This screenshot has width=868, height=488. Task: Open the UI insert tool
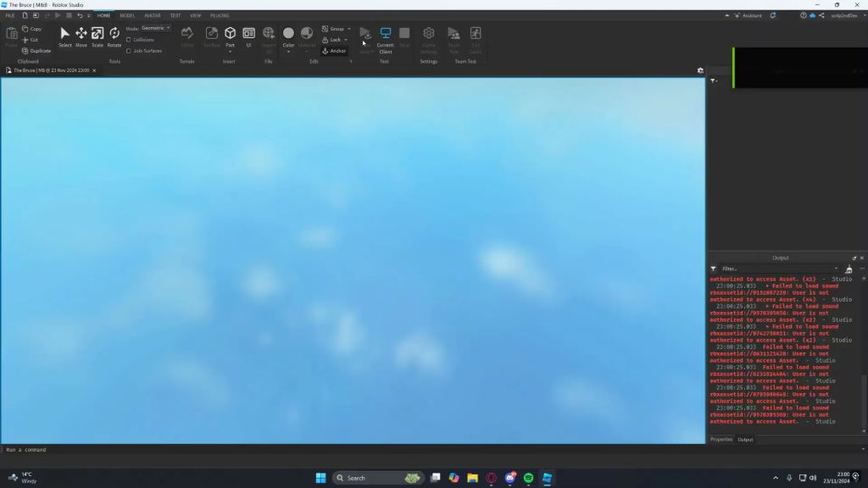point(248,37)
